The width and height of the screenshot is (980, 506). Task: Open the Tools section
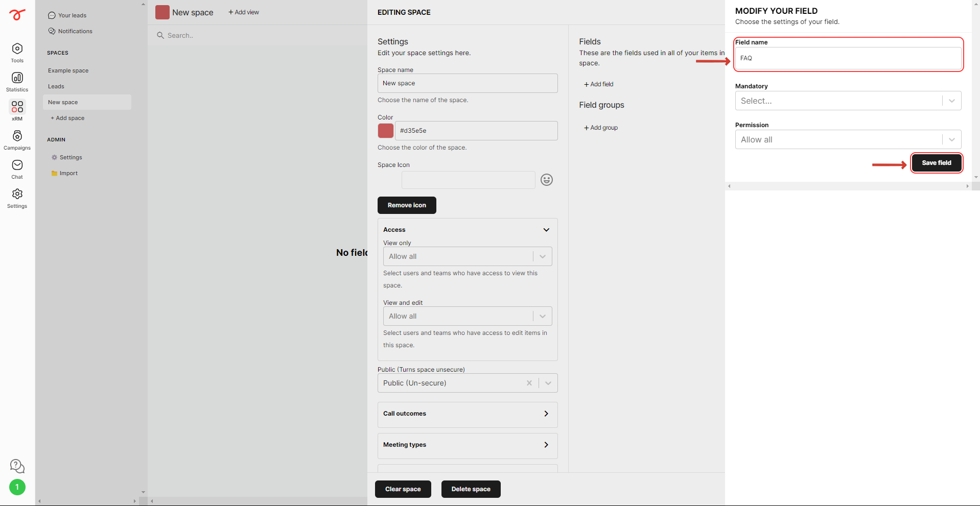pyautogui.click(x=17, y=53)
